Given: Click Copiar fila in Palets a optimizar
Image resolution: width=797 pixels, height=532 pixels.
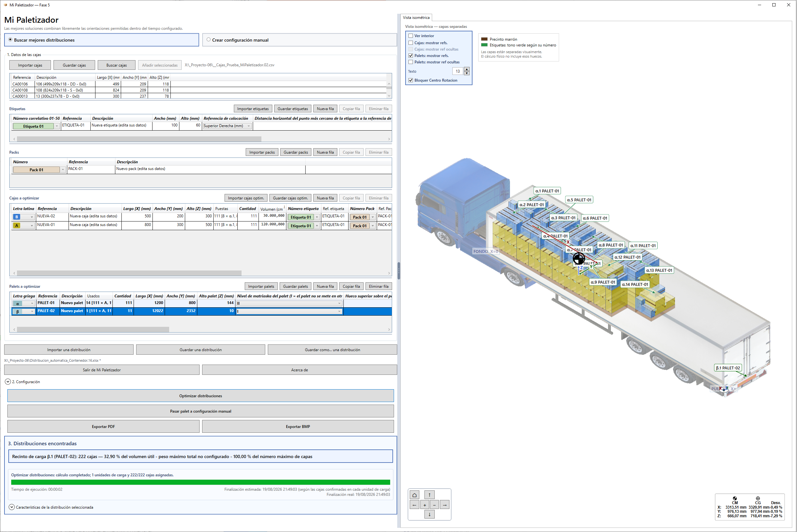Looking at the screenshot, I should (x=351, y=286).
